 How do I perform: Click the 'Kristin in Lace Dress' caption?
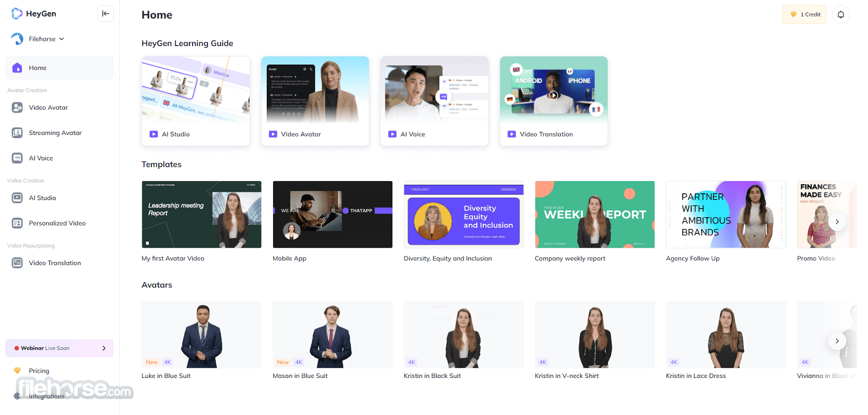(x=696, y=376)
